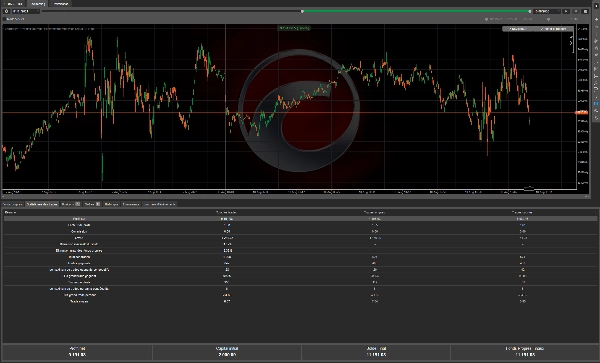The height and width of the screenshot is (363, 600).
Task: Click the end handle of the green date range slider
Action: pyautogui.click(x=530, y=11)
